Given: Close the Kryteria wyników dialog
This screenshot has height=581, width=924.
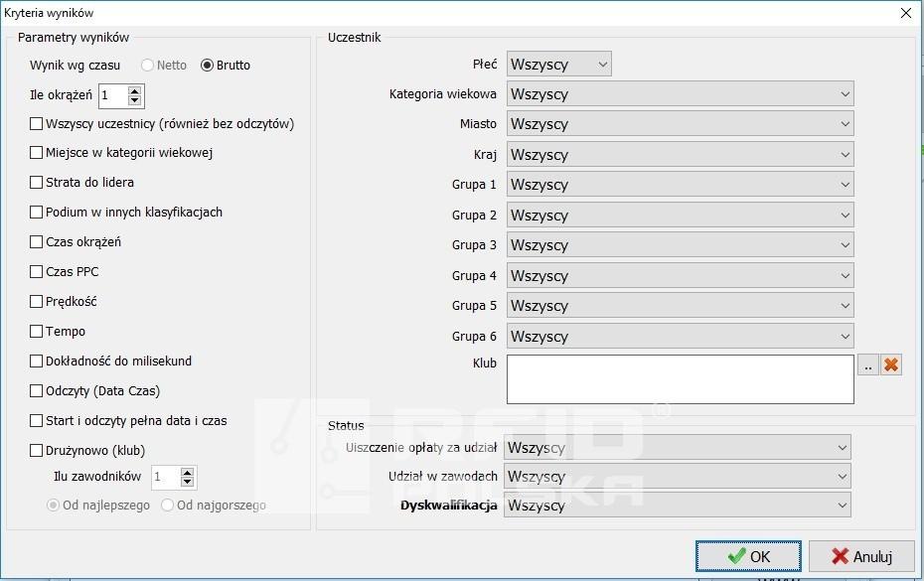Looking at the screenshot, I should point(906,13).
